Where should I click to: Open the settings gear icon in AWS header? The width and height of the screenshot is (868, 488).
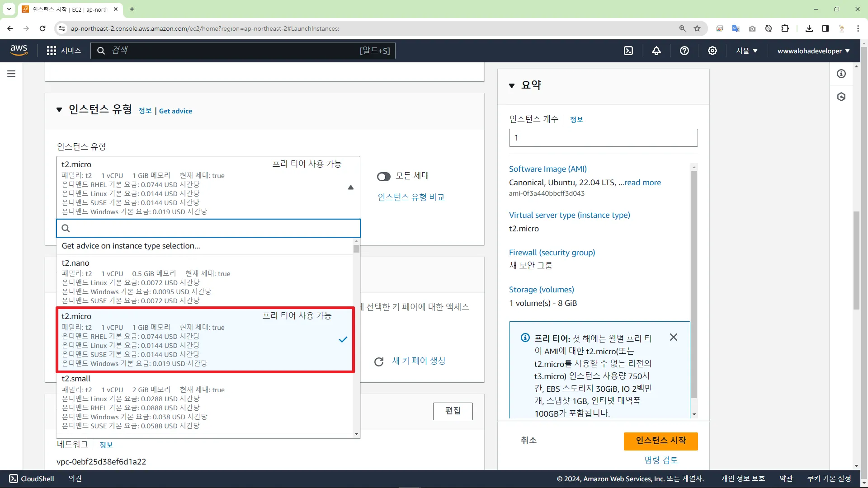[712, 51]
